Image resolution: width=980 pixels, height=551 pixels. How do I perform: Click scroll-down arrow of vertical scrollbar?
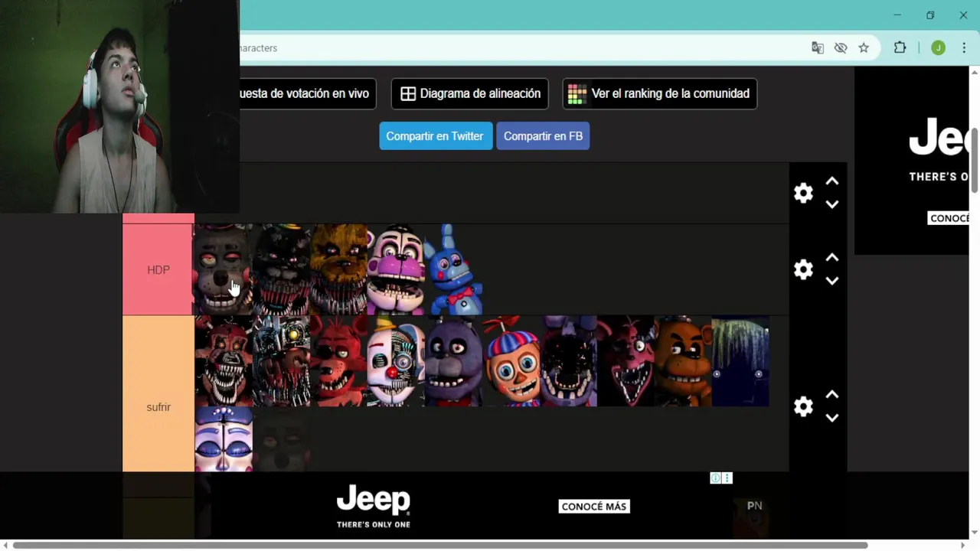point(974,533)
